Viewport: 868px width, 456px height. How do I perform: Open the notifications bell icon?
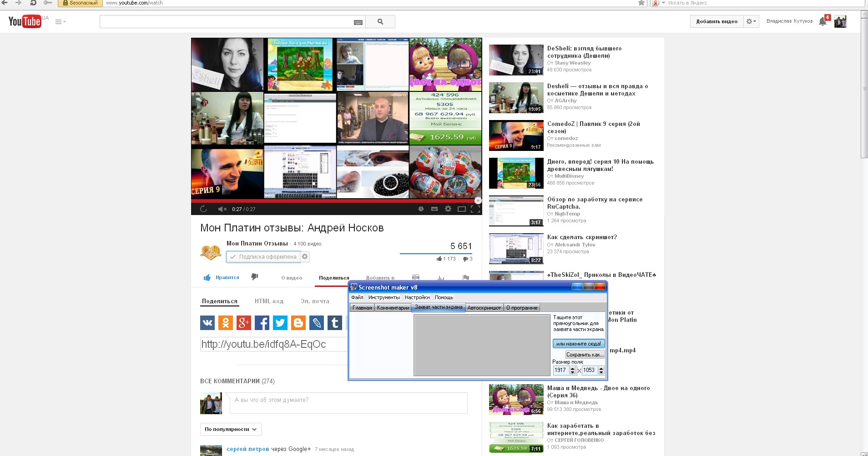(823, 21)
